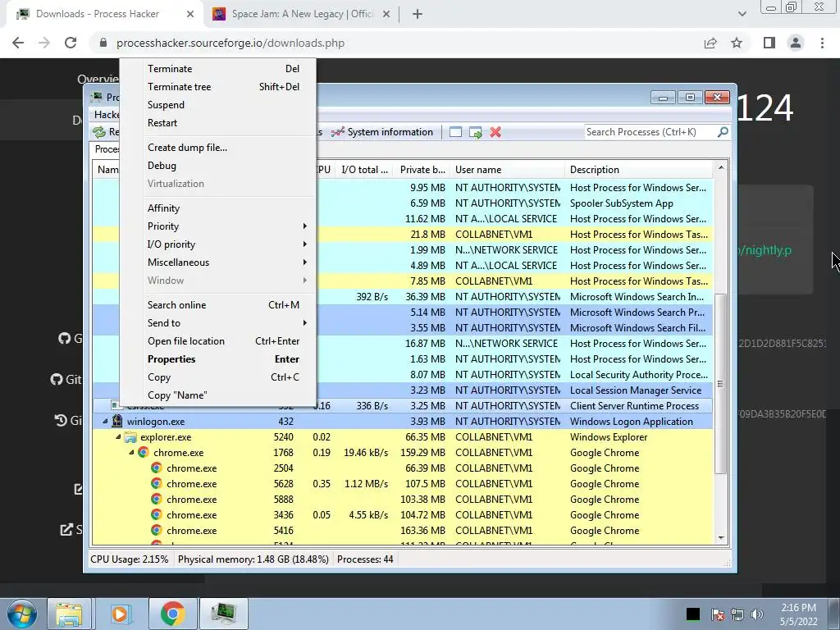Screen dimensions: 840x630
Task: Expand the I/O priority submenu
Action: [218, 244]
